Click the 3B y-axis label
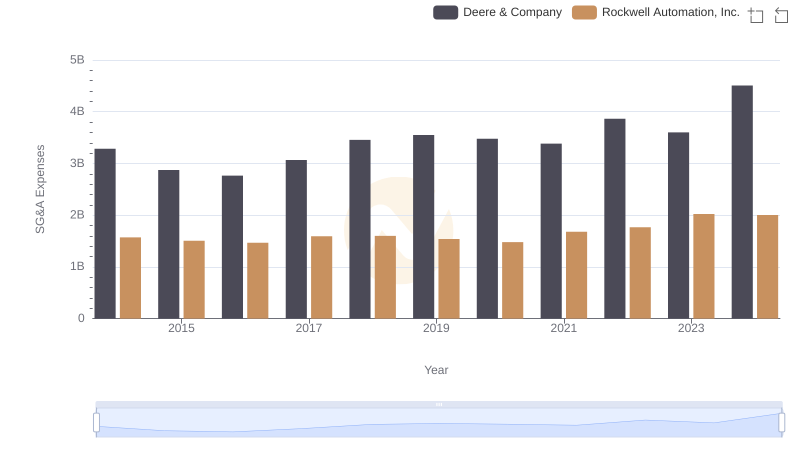Image resolution: width=800 pixels, height=461 pixels. pos(78,163)
